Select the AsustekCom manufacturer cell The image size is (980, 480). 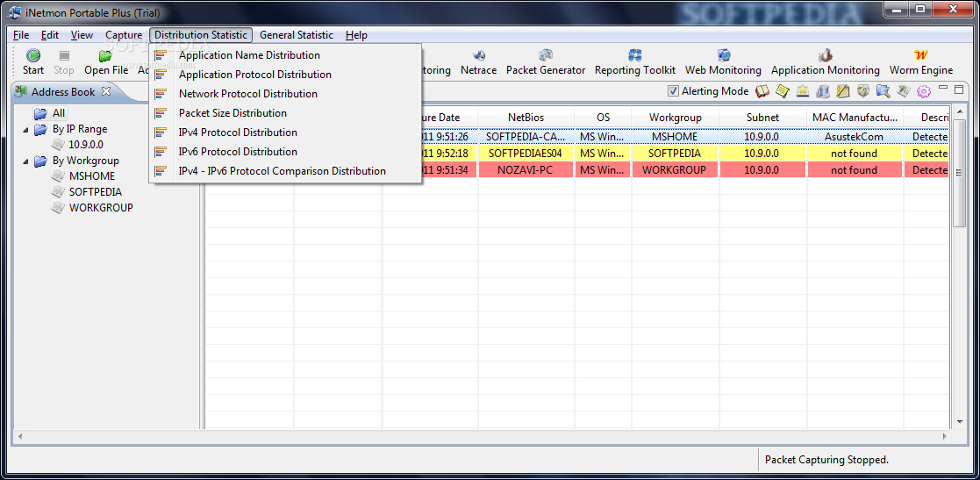855,136
